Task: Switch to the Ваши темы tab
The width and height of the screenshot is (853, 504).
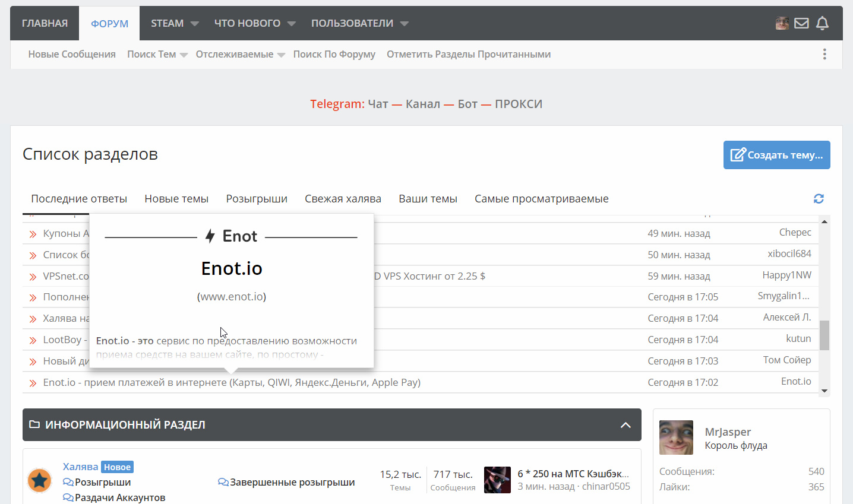Action: tap(428, 199)
